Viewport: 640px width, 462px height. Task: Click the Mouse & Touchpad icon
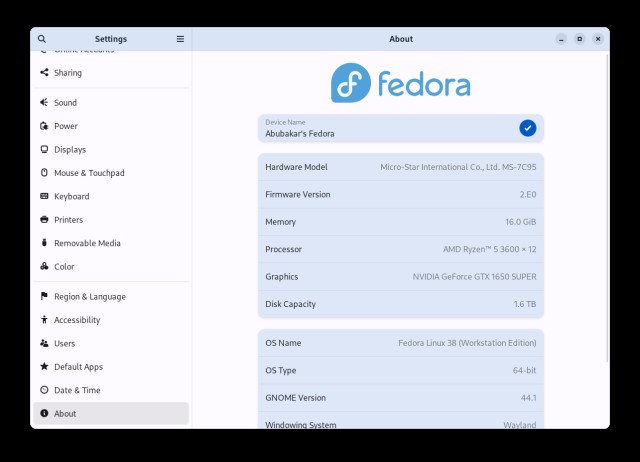[x=44, y=173]
